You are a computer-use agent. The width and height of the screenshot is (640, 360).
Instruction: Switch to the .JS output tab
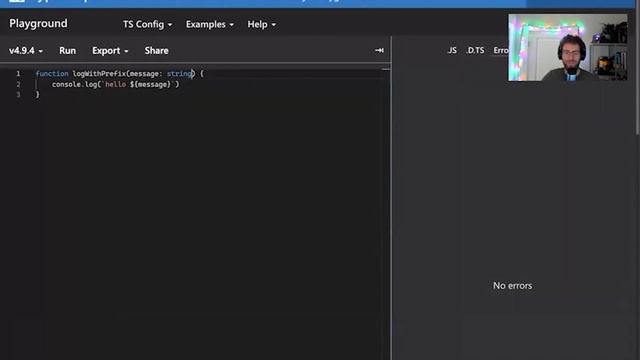(x=451, y=50)
